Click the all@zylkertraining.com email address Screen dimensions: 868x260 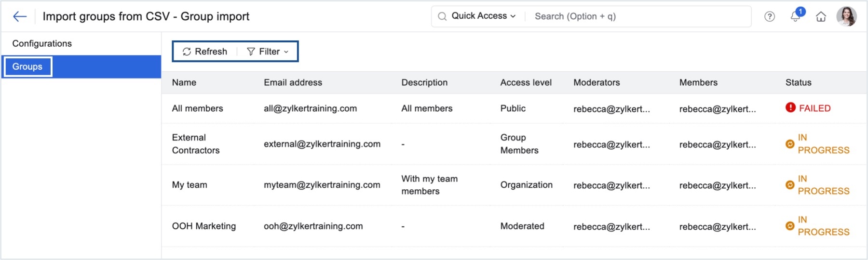(x=310, y=108)
